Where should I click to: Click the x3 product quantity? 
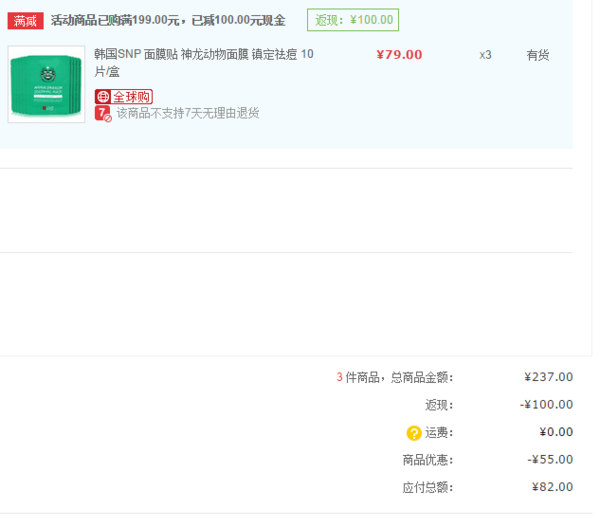tap(485, 55)
